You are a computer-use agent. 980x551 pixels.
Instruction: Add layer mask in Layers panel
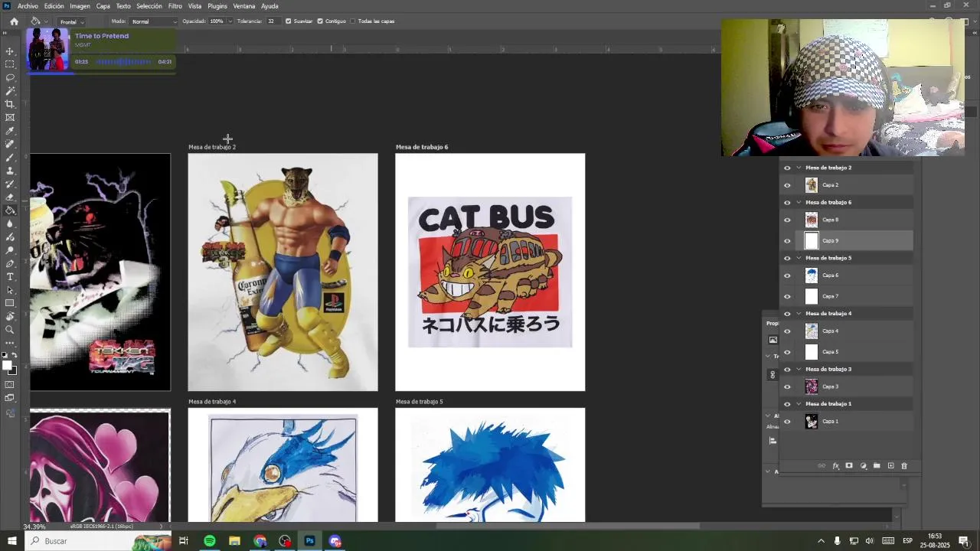coord(849,465)
